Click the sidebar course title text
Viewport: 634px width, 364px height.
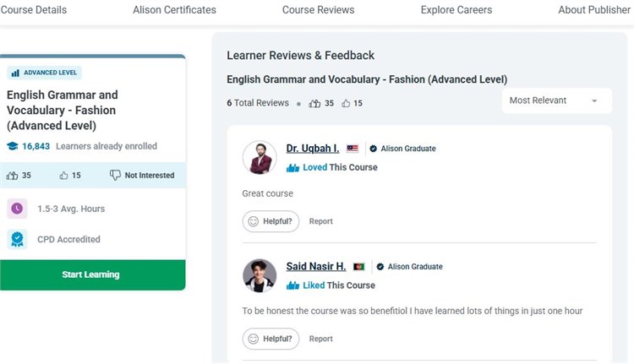[63, 111]
